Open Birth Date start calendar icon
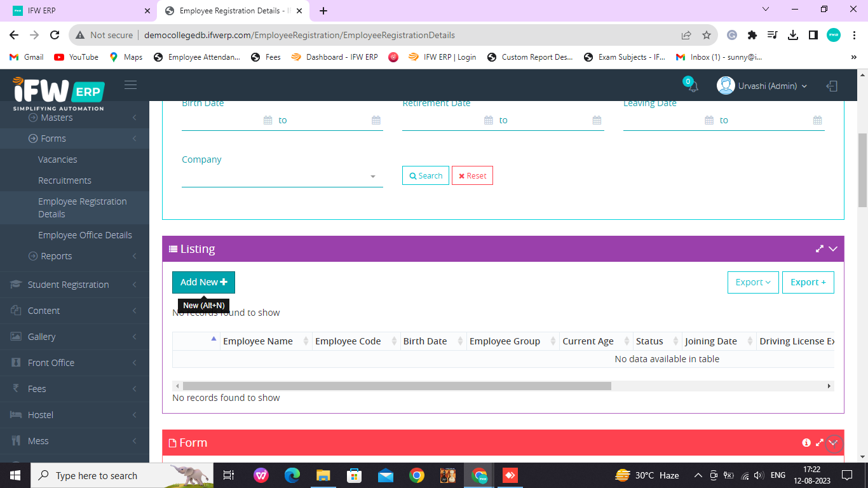The width and height of the screenshot is (868, 488). (x=268, y=120)
